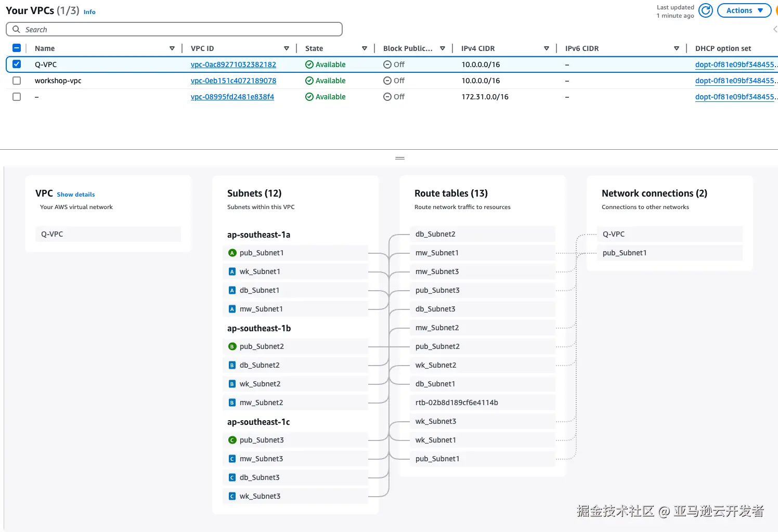Select route table db_Subnet3
The width and height of the screenshot is (778, 532).
tap(483, 309)
